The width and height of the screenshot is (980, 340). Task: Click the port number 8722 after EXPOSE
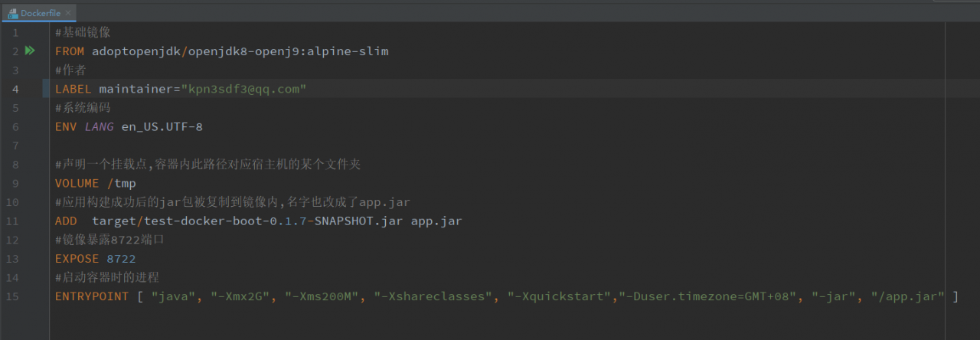click(121, 259)
